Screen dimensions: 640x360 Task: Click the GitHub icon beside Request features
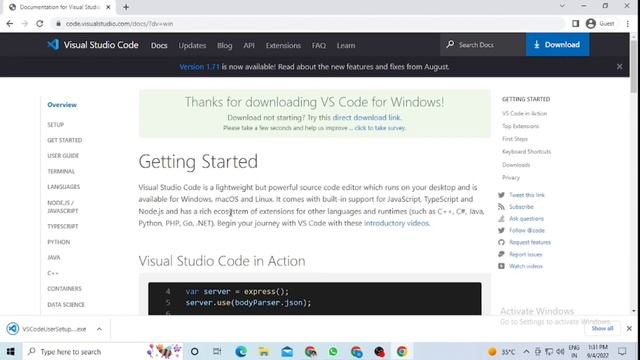[501, 242]
